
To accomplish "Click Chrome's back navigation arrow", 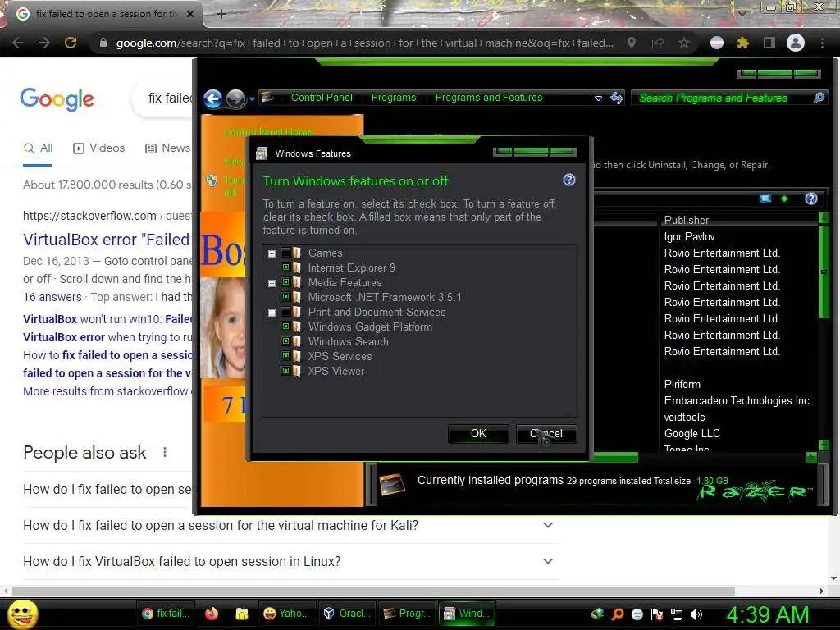I will pyautogui.click(x=18, y=43).
